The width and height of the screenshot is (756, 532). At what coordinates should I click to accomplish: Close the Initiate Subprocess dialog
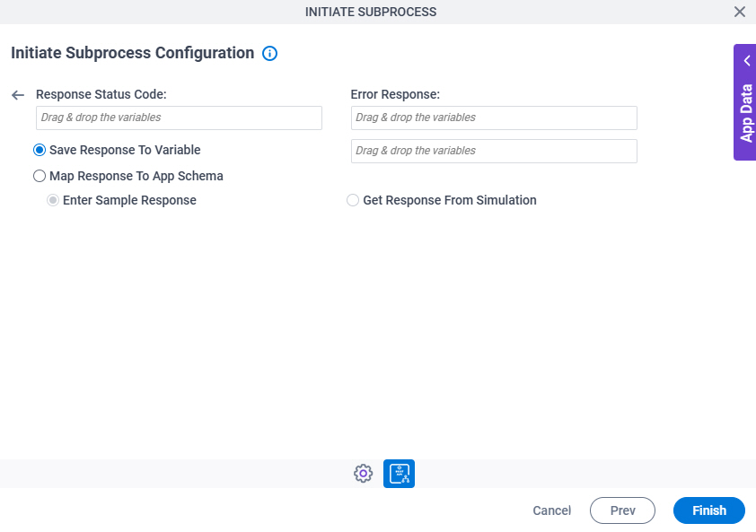click(739, 12)
